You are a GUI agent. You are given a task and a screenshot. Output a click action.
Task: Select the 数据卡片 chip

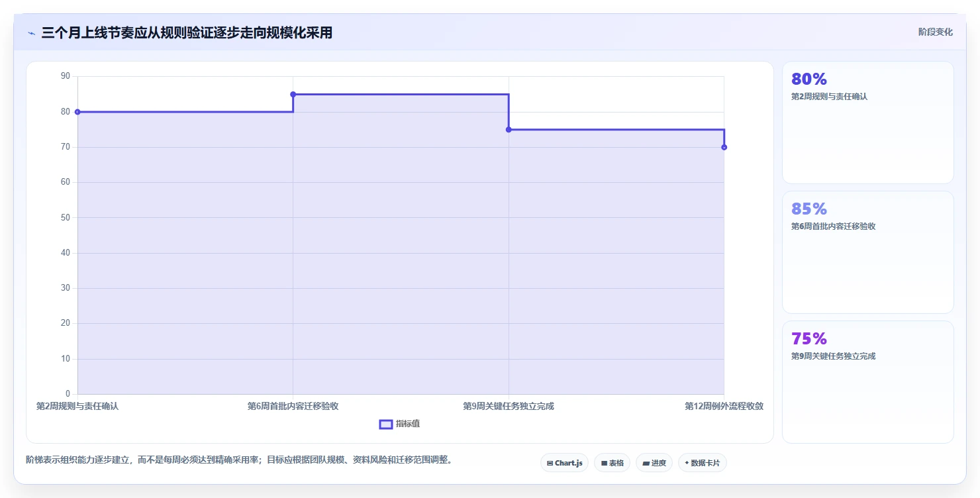click(x=703, y=463)
